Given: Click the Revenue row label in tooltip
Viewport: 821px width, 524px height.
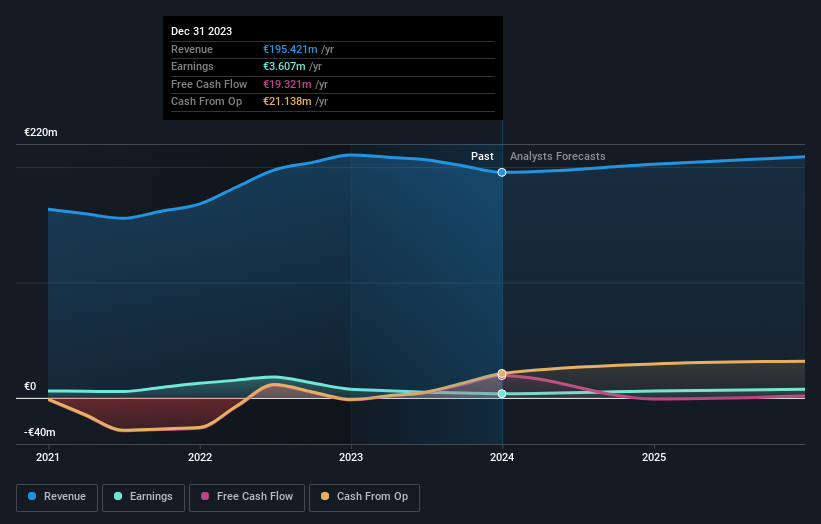Looking at the screenshot, I should 192,49.
